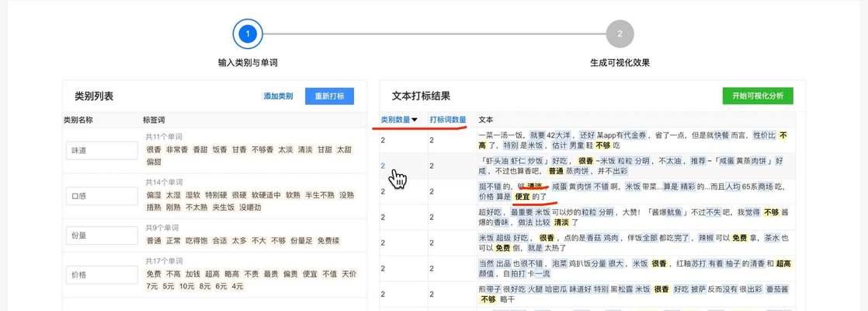The height and width of the screenshot is (311, 868).
Task: Click the 太甜 tag word
Action: 344,150
